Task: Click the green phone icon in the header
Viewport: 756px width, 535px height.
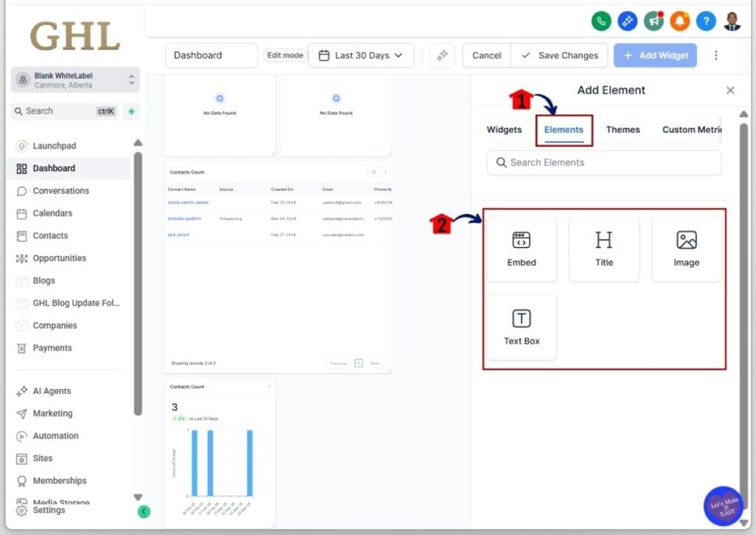Action: coord(601,21)
